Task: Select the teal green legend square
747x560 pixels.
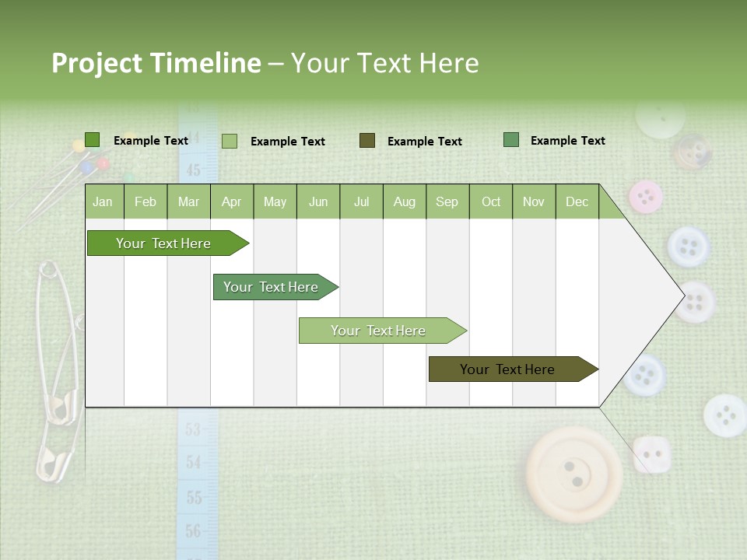Action: pos(510,140)
